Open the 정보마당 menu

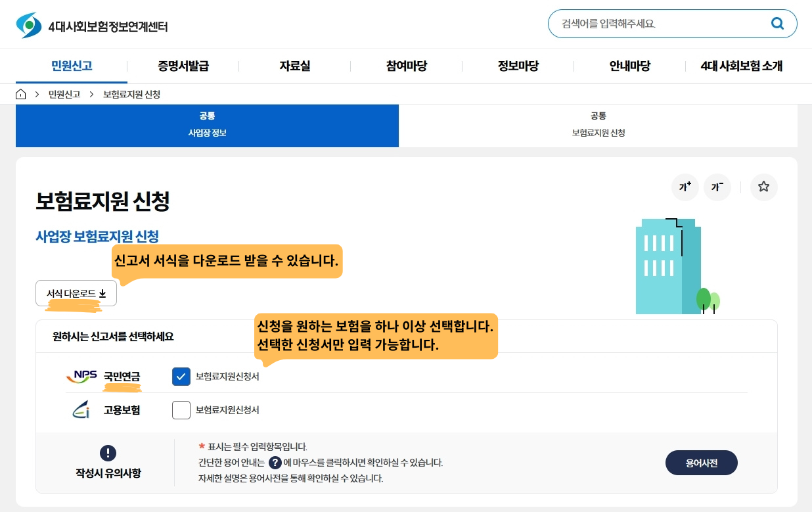pyautogui.click(x=518, y=66)
